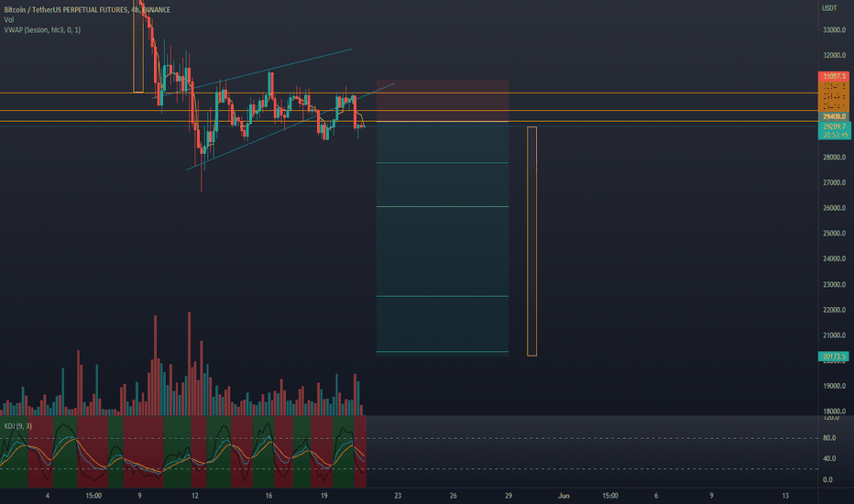Viewport: 854px width, 504px height.
Task: Select the VWAP (Session, hlc3, 0, 1) legend
Action: pyautogui.click(x=42, y=30)
